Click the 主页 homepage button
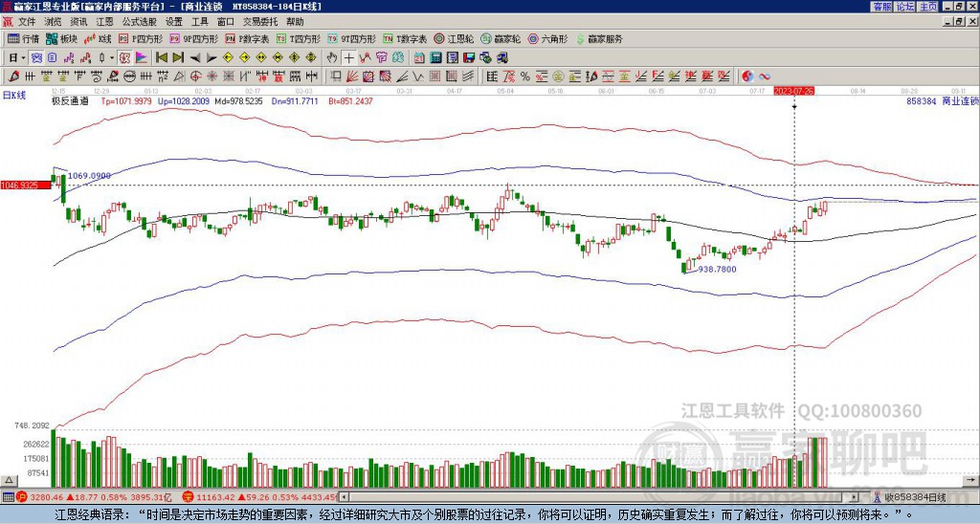 click(x=927, y=7)
